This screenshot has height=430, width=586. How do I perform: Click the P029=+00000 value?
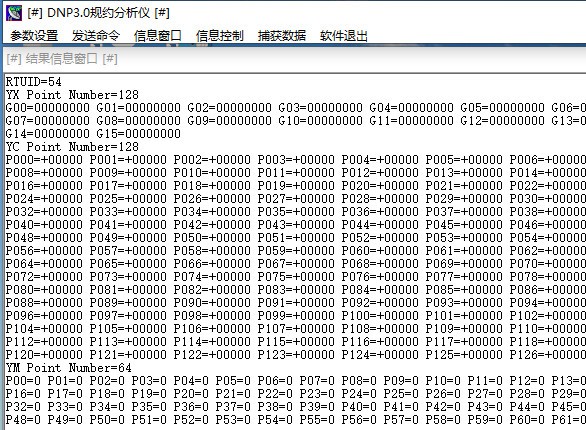point(464,199)
